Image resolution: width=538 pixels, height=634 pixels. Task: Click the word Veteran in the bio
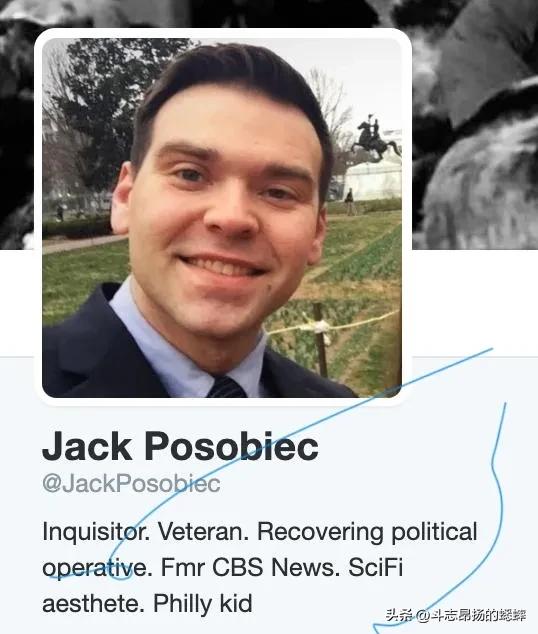tap(201, 531)
